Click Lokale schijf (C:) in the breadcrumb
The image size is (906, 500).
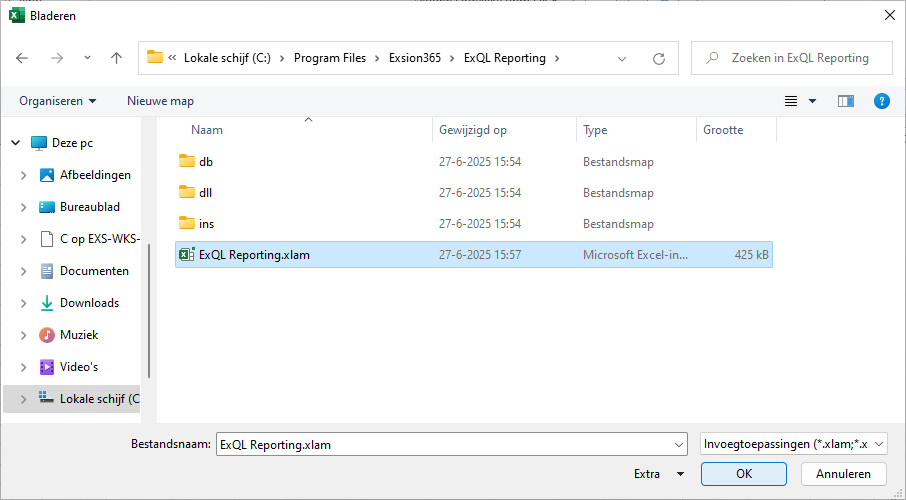pyautogui.click(x=227, y=58)
